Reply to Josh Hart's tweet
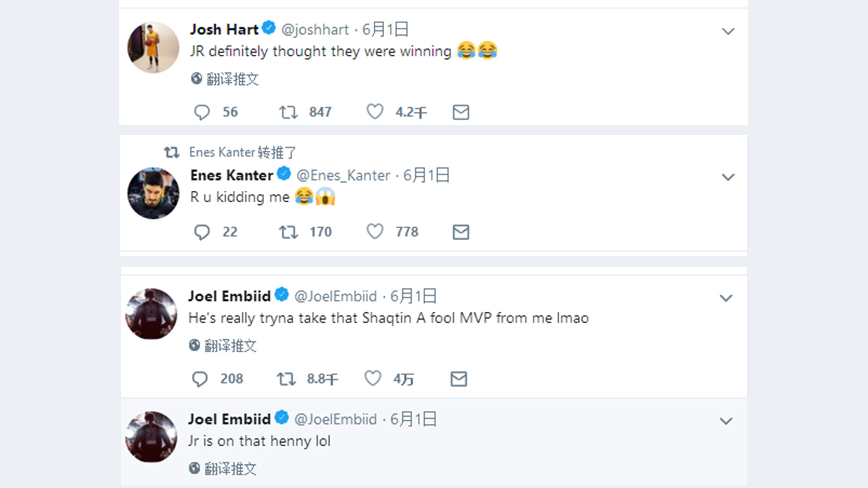The image size is (868, 488). pos(202,112)
